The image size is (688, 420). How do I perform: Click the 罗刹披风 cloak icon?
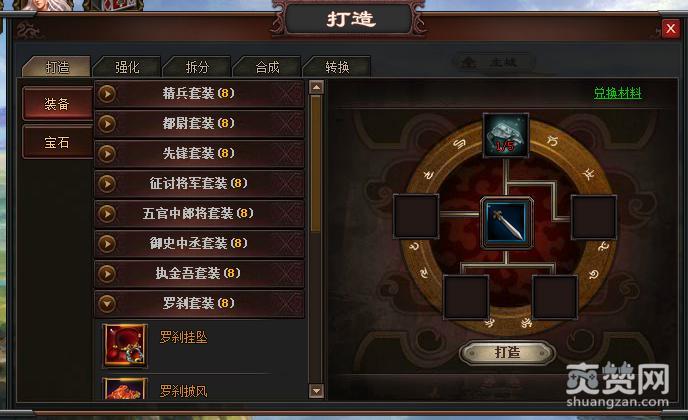click(125, 388)
